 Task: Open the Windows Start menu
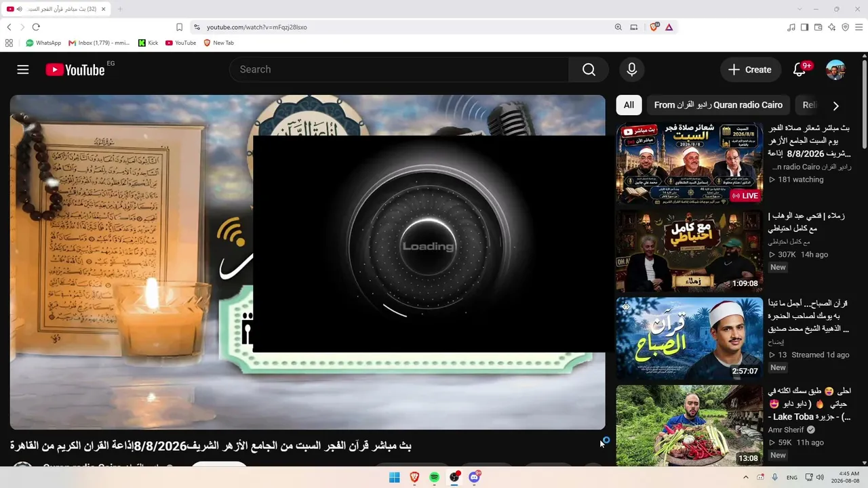pos(395,477)
